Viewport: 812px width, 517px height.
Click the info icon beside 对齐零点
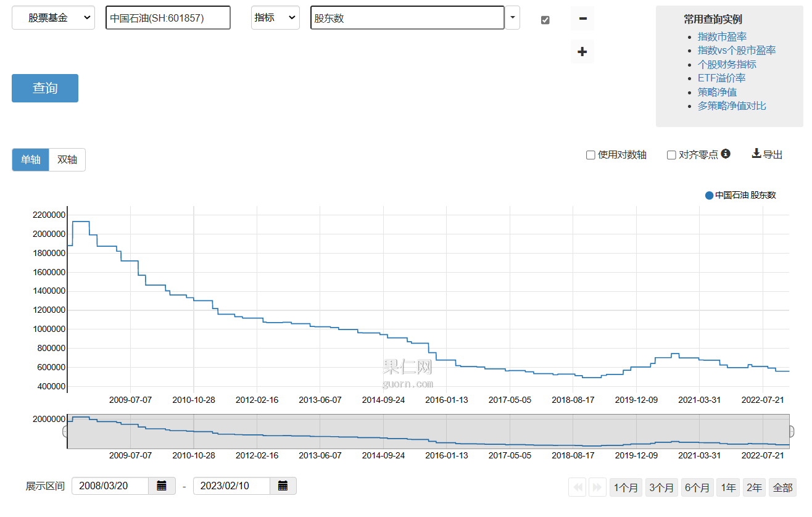(x=726, y=154)
